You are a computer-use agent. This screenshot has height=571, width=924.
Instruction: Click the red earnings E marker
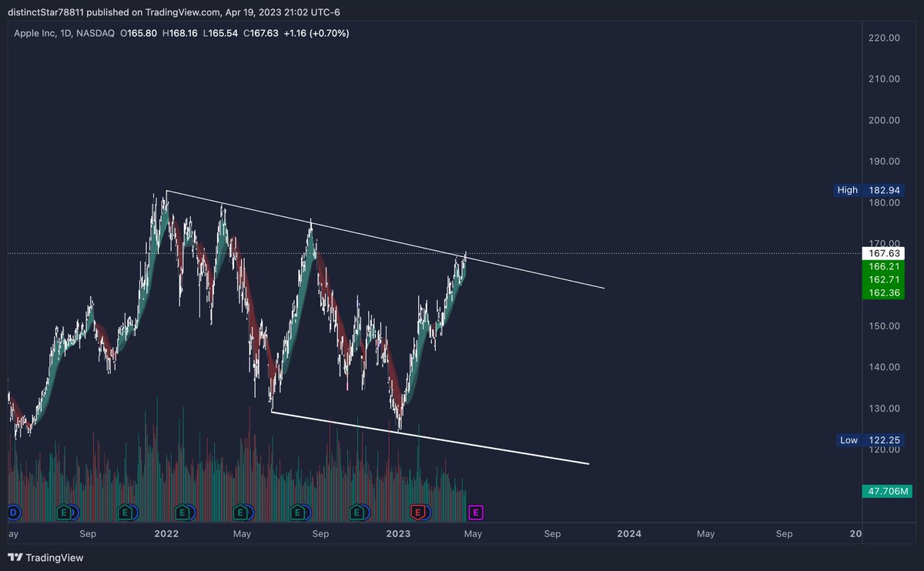(x=419, y=511)
